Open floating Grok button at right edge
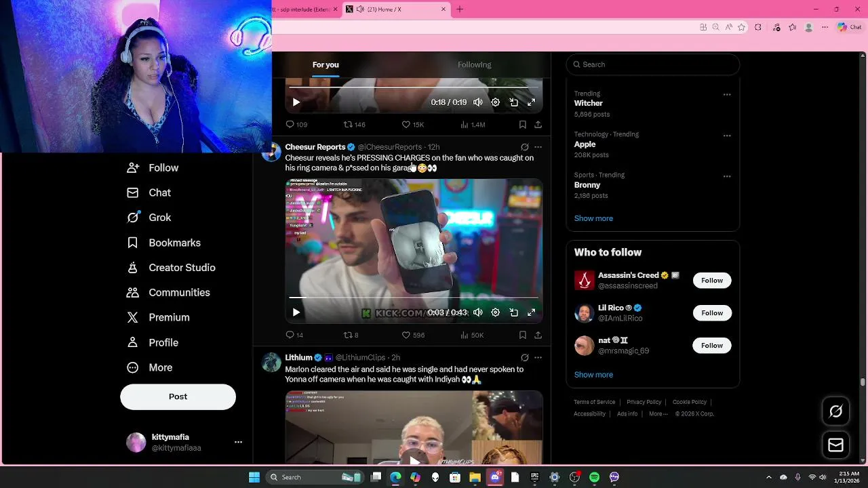868x488 pixels. click(835, 411)
